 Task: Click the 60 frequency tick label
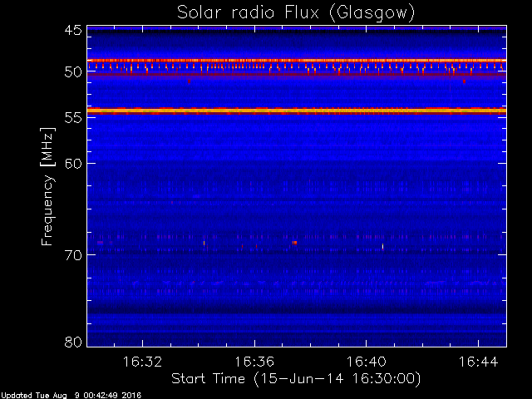point(73,164)
